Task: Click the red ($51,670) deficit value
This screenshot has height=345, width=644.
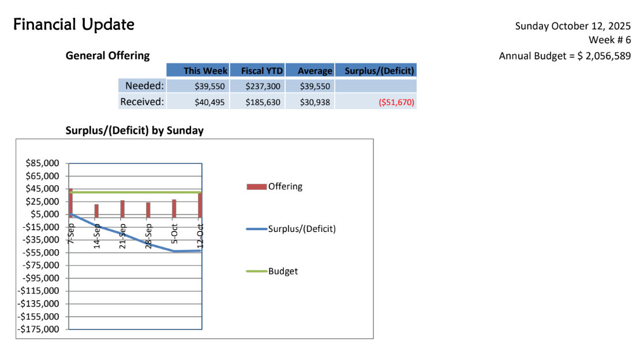Action: (x=396, y=103)
